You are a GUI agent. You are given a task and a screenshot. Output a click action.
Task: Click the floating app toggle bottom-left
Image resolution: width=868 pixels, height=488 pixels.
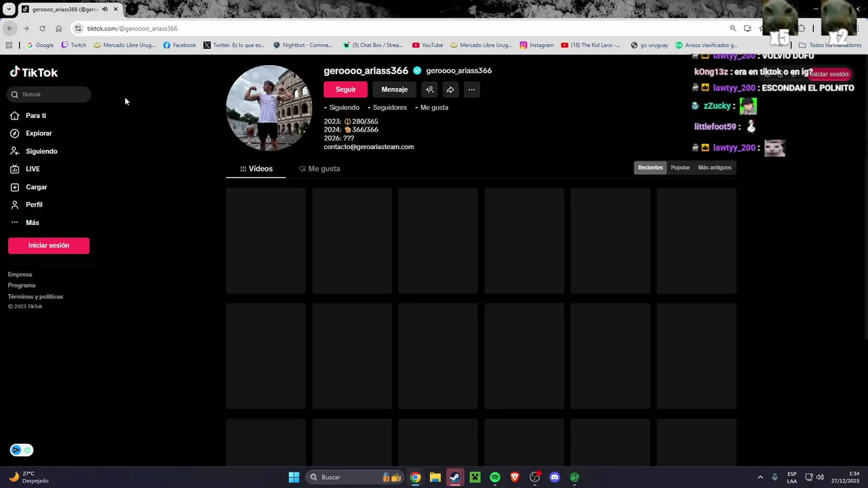pyautogui.click(x=22, y=450)
